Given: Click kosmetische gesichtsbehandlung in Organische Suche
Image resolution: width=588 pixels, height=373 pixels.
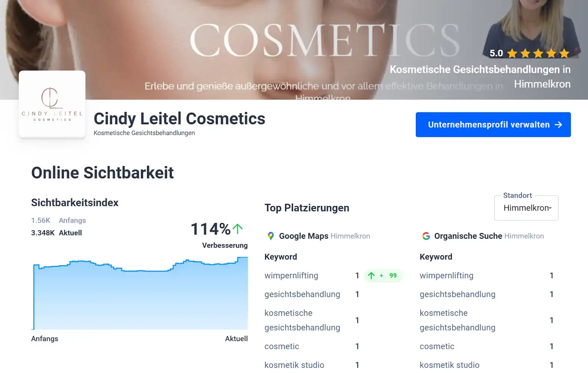Looking at the screenshot, I should [457, 320].
